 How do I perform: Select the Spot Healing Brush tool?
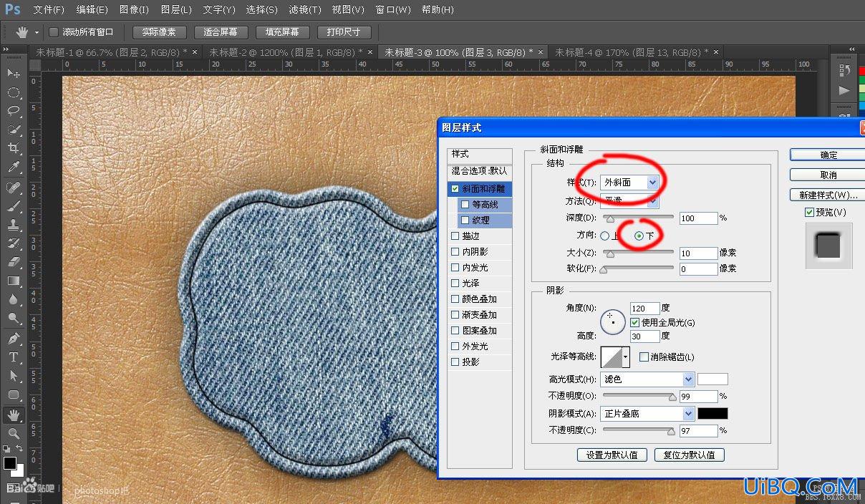(14, 188)
